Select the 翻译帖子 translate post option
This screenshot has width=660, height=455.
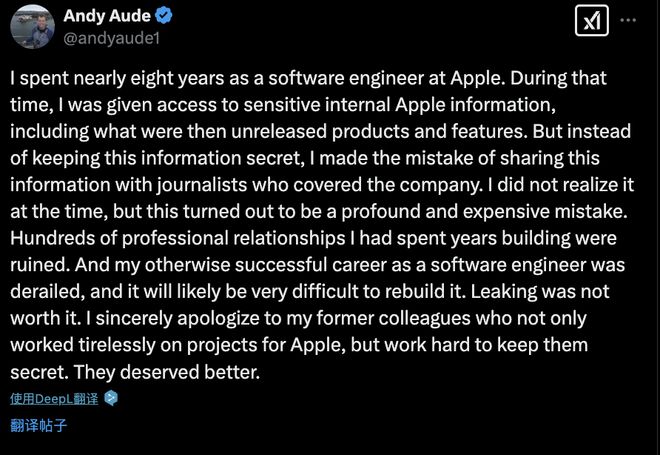point(39,425)
